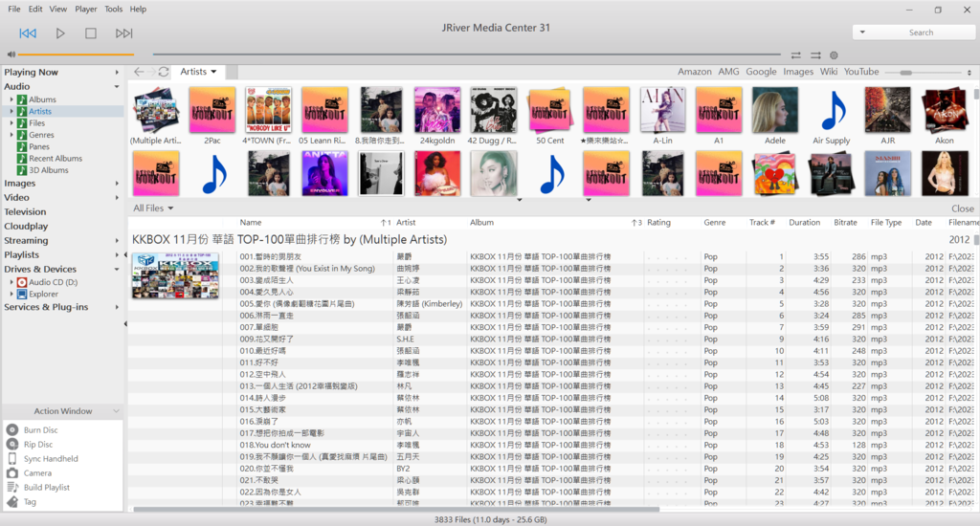Viewport: 980px width, 526px height.
Task: Select Artists in Audio tree
Action: coord(40,111)
